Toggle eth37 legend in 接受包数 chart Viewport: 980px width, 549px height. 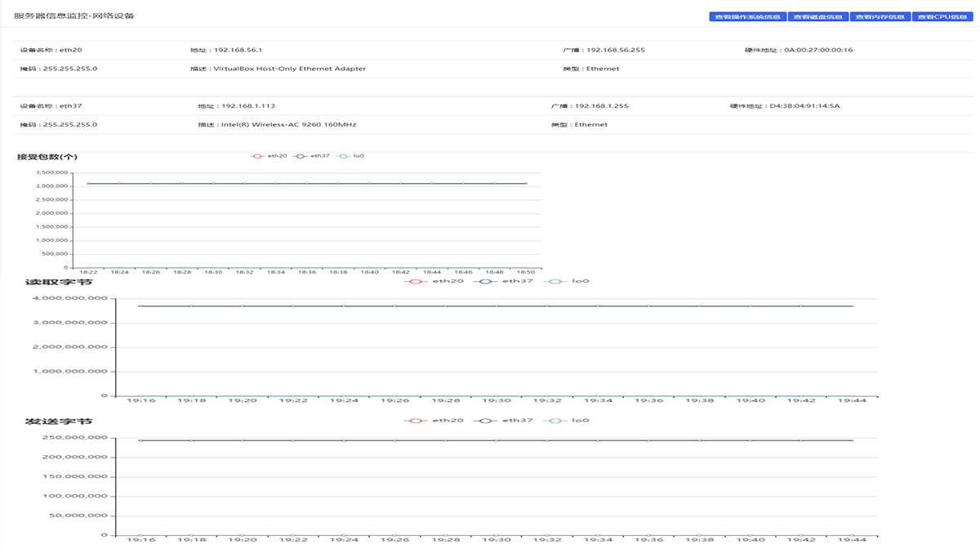pos(313,155)
